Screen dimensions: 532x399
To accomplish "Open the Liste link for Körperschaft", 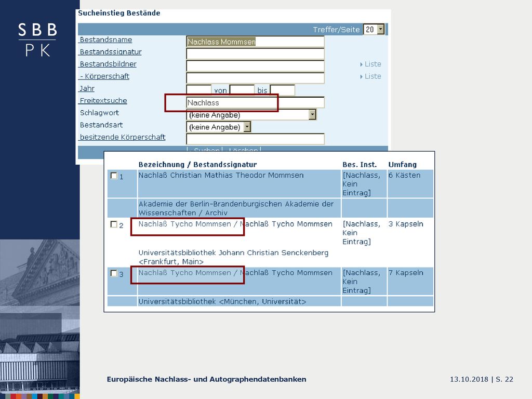I will click(371, 76).
